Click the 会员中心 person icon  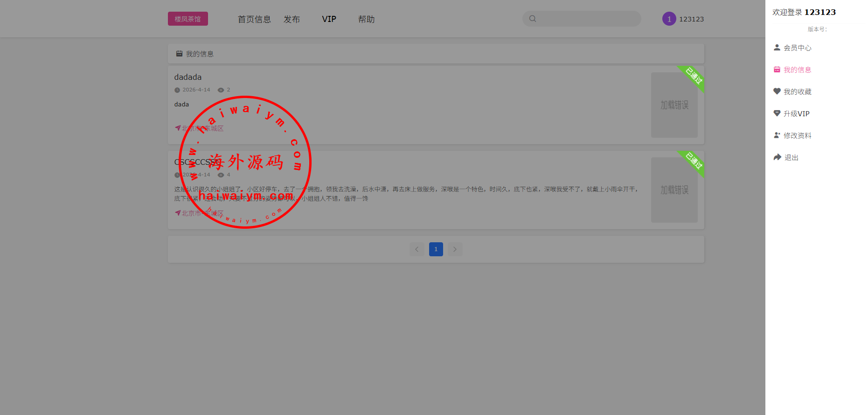pyautogui.click(x=777, y=48)
